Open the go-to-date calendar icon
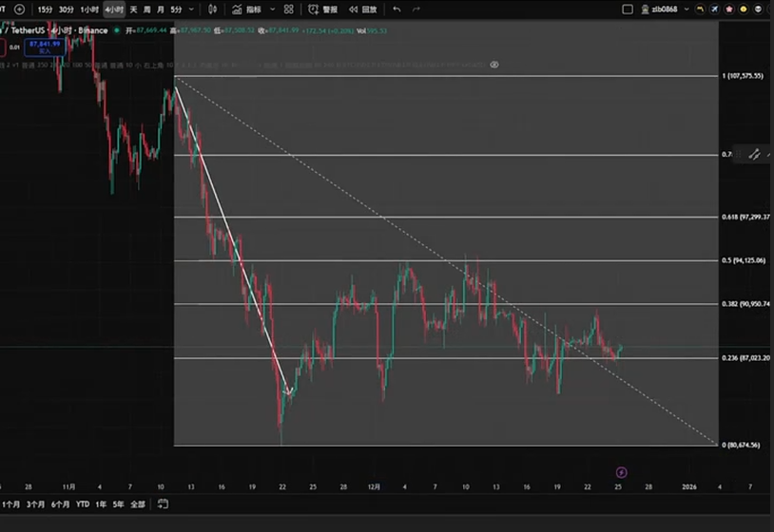774x532 pixels. [x=163, y=504]
